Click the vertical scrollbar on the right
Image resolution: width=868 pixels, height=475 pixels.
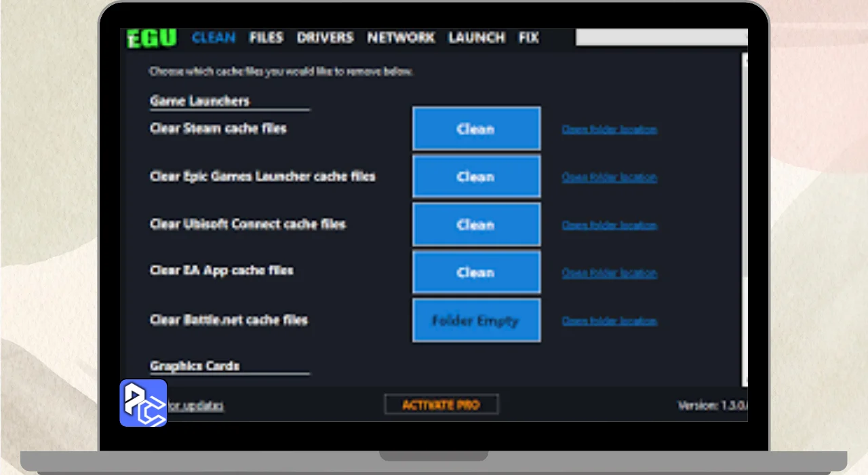click(745, 221)
